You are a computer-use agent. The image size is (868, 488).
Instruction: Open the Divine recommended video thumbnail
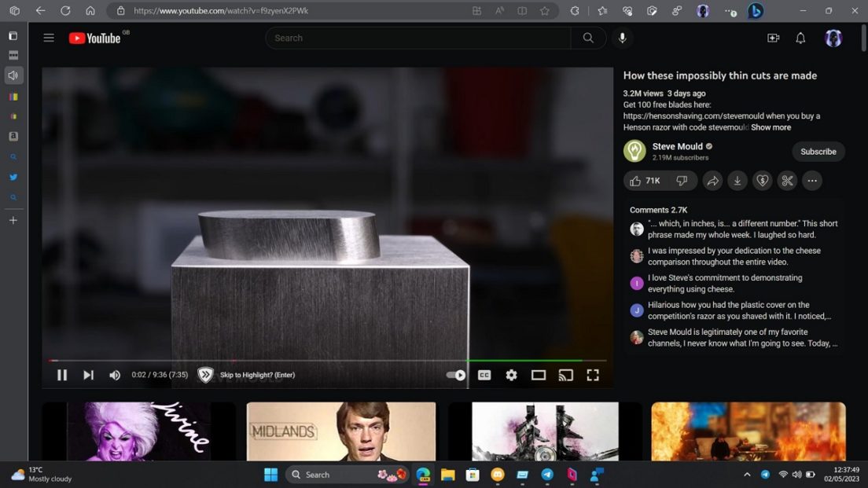click(138, 432)
